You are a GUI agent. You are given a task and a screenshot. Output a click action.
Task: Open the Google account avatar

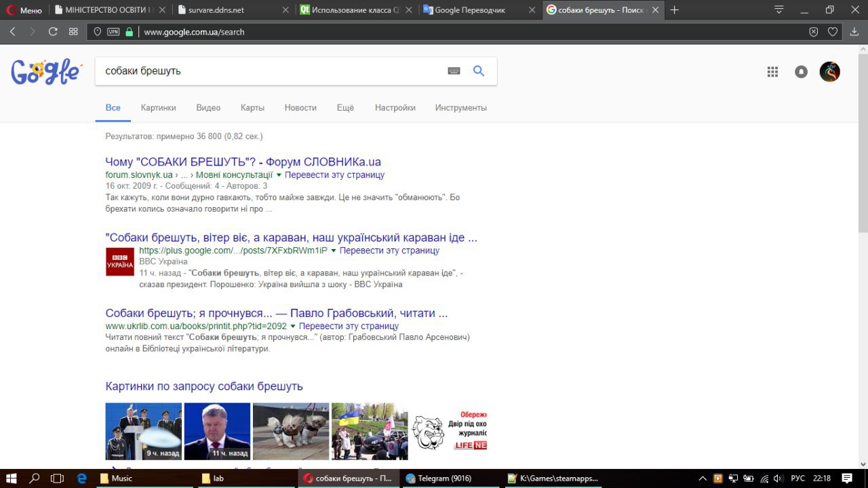tap(830, 71)
